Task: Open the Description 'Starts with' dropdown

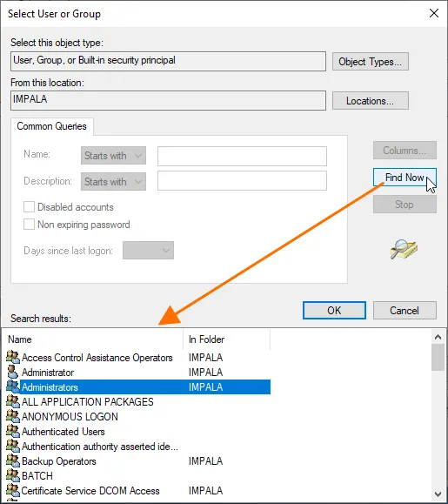Action: pyautogui.click(x=113, y=182)
